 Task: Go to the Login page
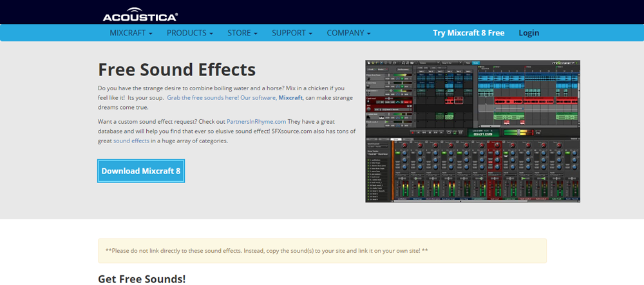(529, 33)
